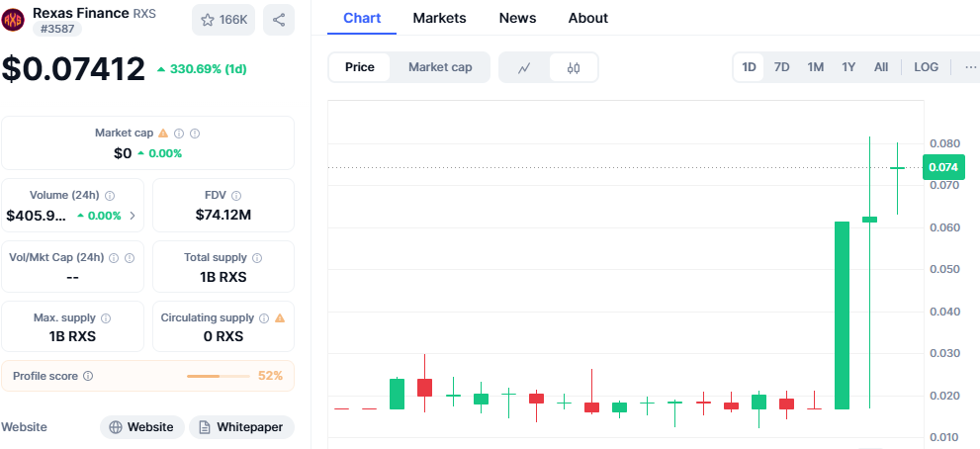The image size is (980, 449).
Task: Click the Max. supply info icon
Action: (x=106, y=318)
